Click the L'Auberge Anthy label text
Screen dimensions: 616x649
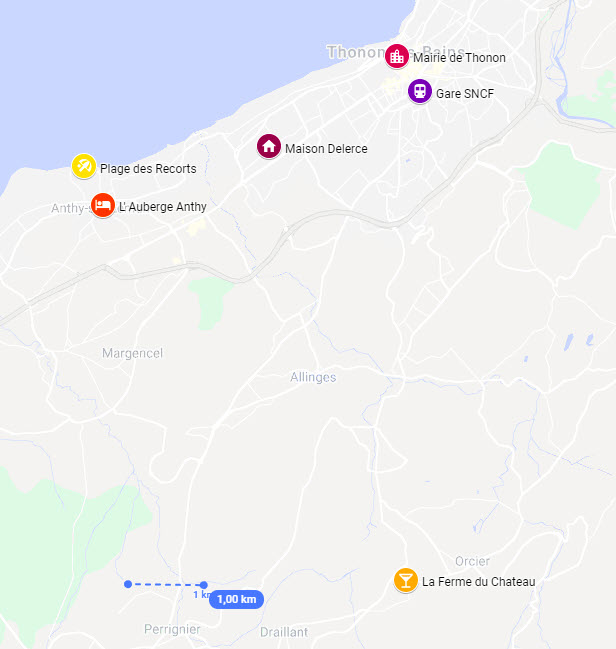tap(163, 207)
